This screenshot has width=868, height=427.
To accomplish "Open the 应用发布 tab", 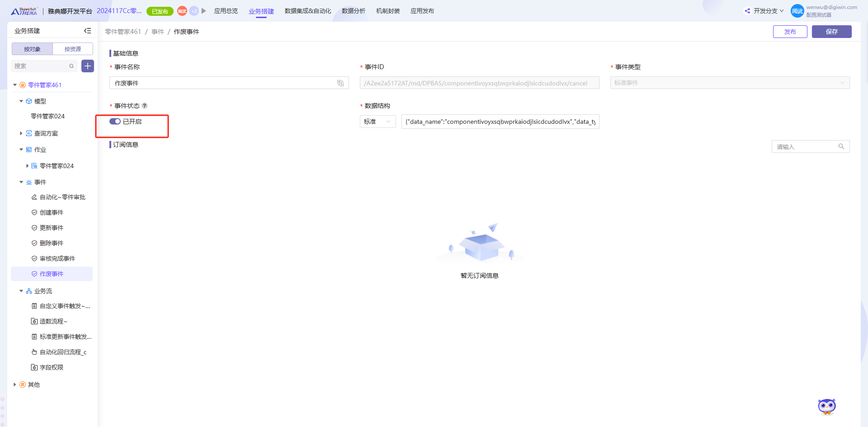I will pos(422,11).
